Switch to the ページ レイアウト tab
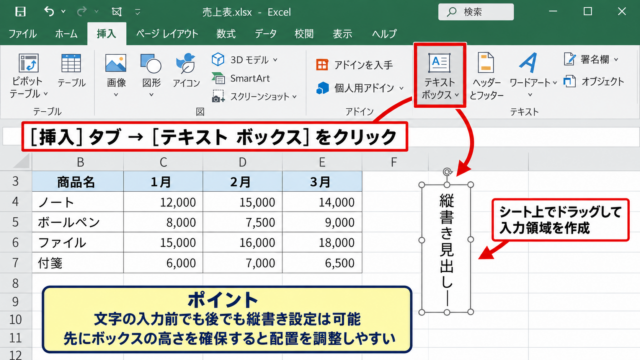The height and width of the screenshot is (360, 640). pos(167,33)
